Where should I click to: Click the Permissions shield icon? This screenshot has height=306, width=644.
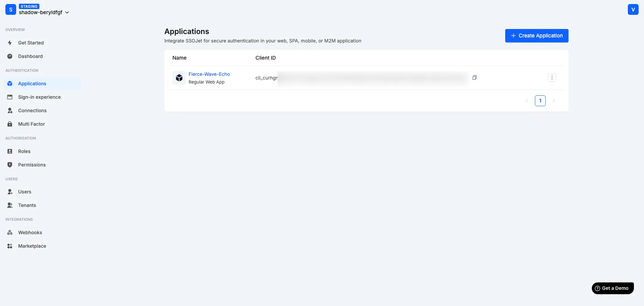pos(10,165)
